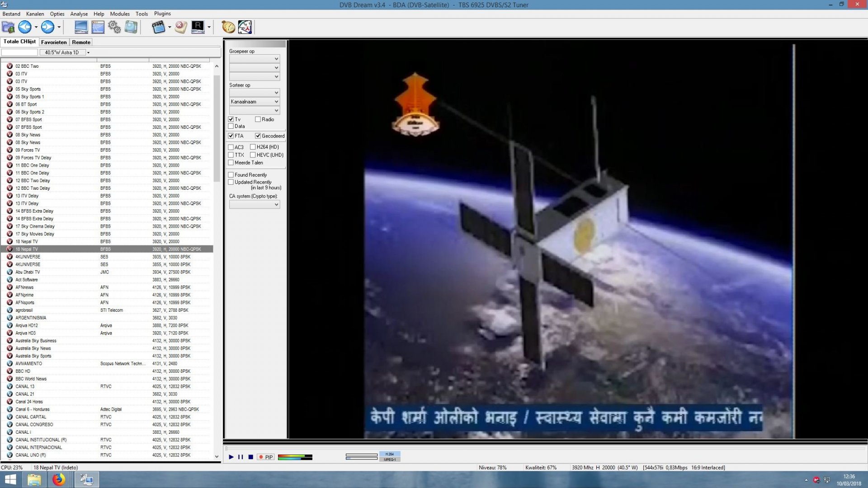Screen dimensions: 868x488
Task: Open the Analyse menu
Action: point(79,14)
